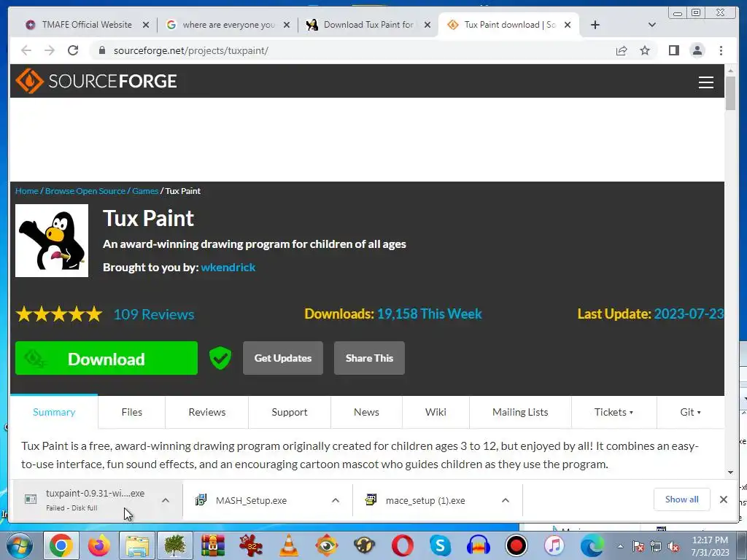Expand options for failed tuxpaint download
Screen dimensions: 747x560
click(x=166, y=500)
